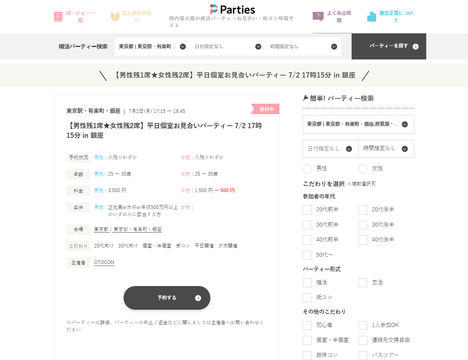Viewport: 468px width, 360px height.
Task: Open sidebar 時間指定なし time dropdown
Action: click(x=386, y=149)
